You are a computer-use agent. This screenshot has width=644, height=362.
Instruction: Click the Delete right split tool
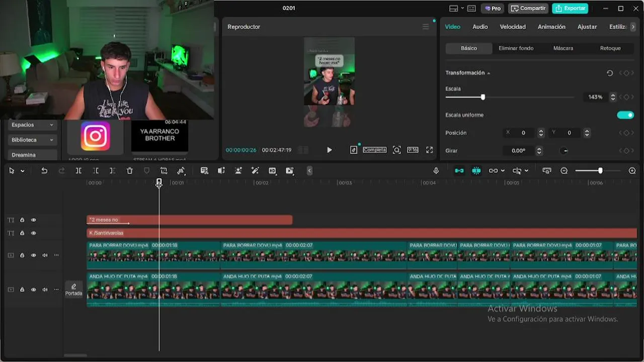(x=112, y=171)
